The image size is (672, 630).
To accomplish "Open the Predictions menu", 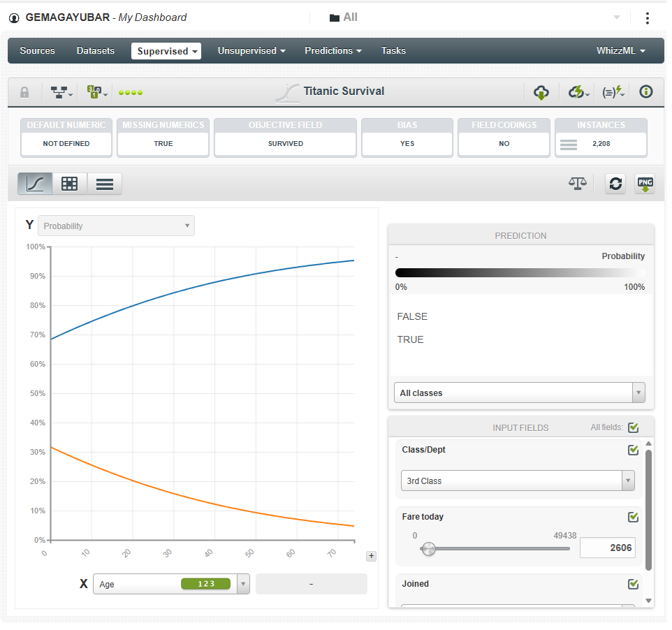I will [x=333, y=51].
